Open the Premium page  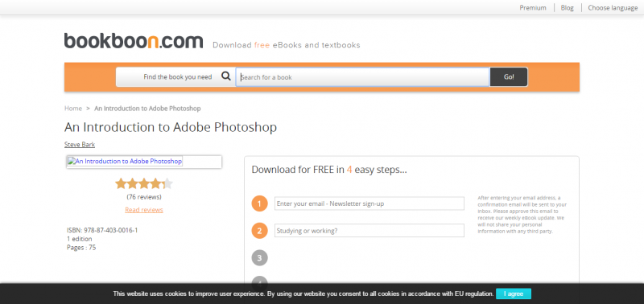pos(533,8)
